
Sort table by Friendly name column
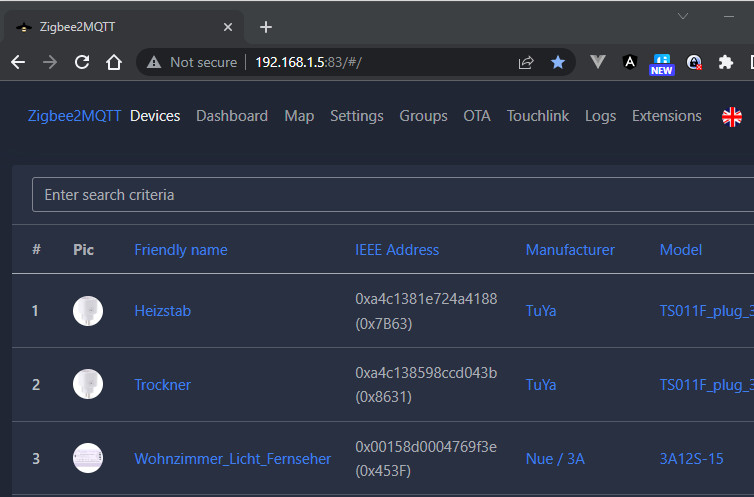tap(181, 250)
